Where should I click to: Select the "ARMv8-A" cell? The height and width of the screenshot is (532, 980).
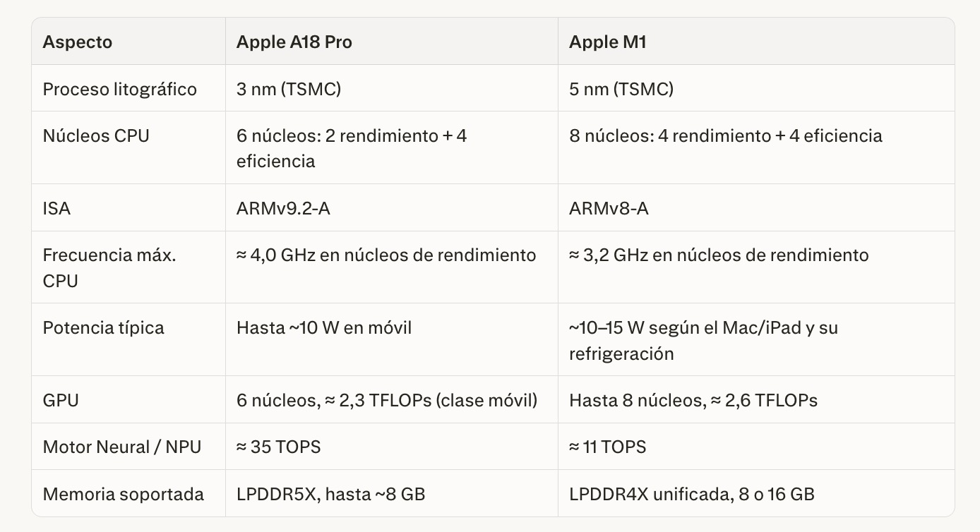click(x=609, y=209)
